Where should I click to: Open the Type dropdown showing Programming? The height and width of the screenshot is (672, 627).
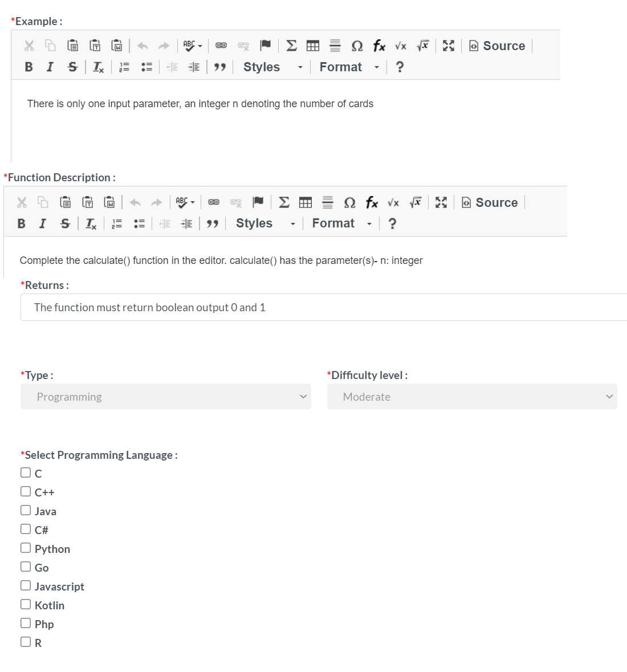[x=165, y=397]
